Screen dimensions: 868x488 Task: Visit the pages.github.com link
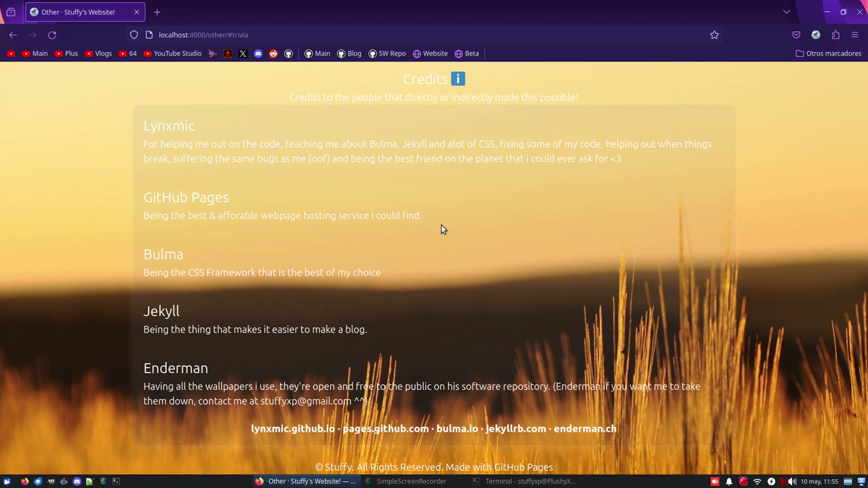385,428
